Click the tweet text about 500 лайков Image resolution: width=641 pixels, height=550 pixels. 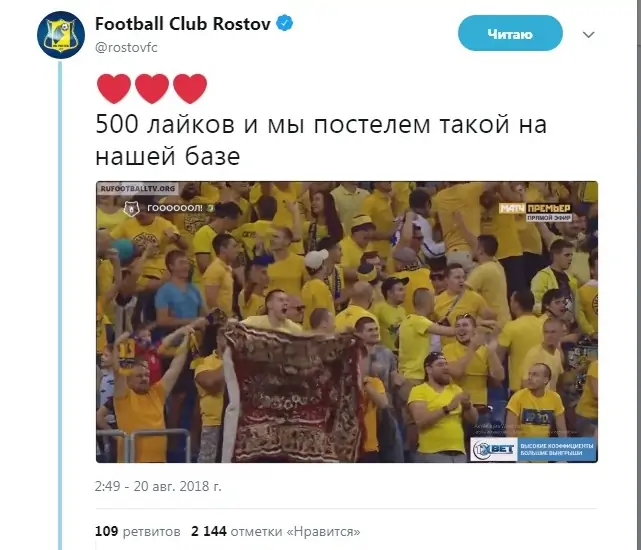click(320, 140)
